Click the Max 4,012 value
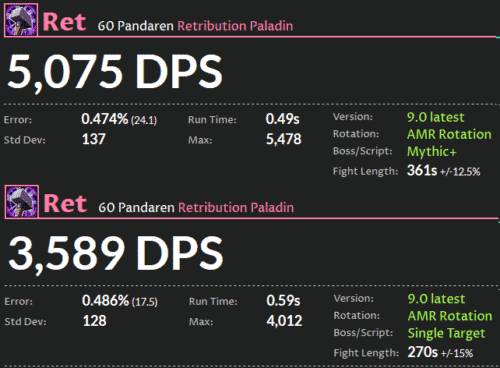 coord(284,321)
